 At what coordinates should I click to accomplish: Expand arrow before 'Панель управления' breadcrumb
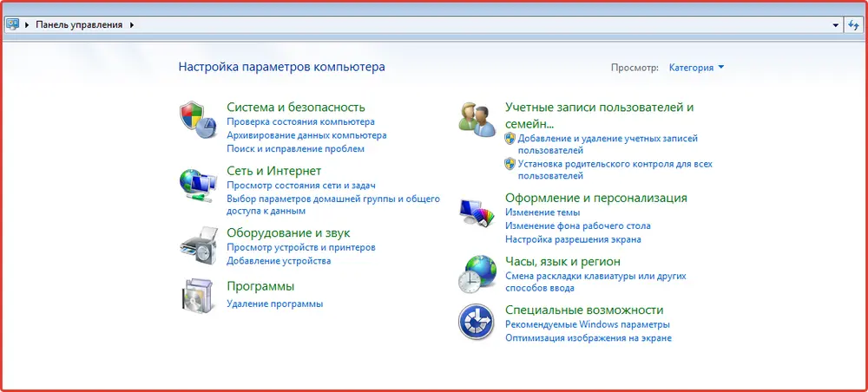27,25
